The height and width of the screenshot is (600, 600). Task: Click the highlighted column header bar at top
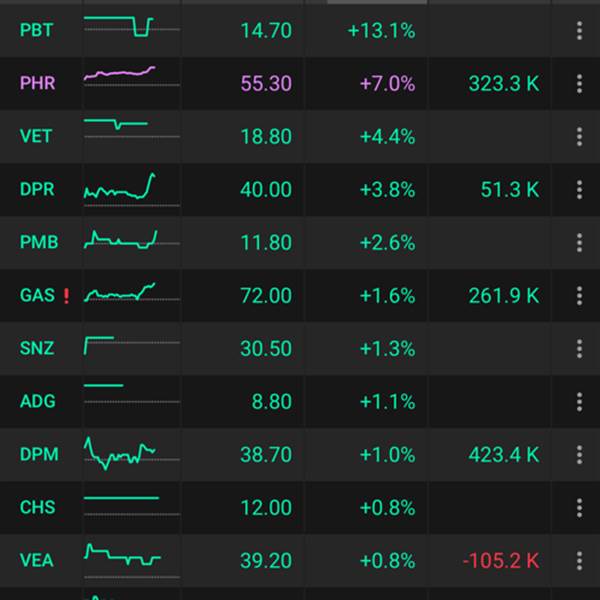coord(377,2)
